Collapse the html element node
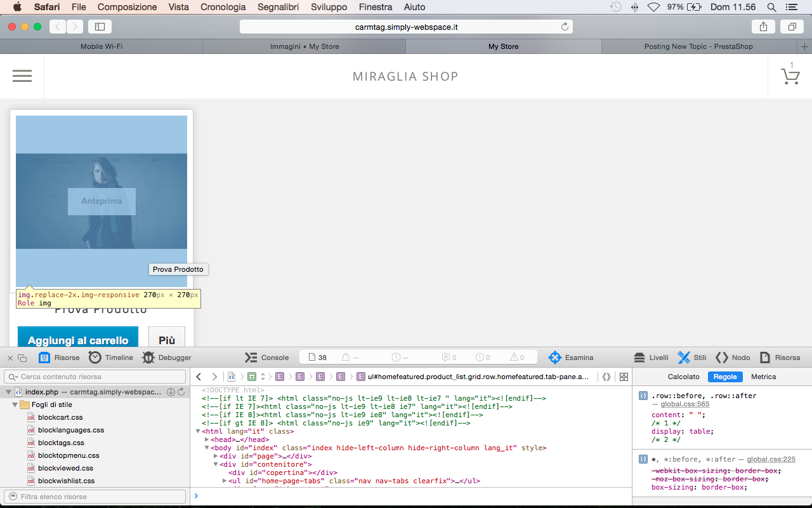This screenshot has width=812, height=508. point(197,431)
